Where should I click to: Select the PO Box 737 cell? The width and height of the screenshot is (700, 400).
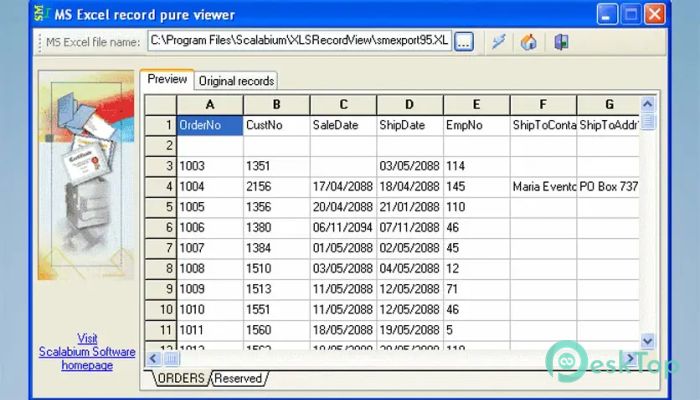pyautogui.click(x=608, y=187)
